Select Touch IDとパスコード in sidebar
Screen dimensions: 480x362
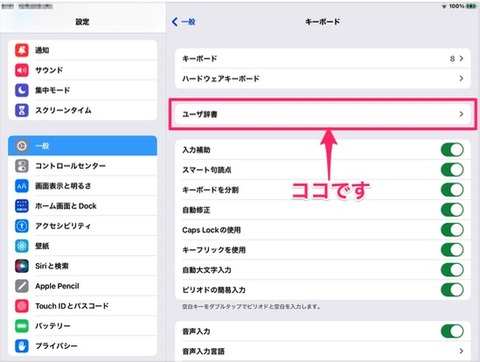[82, 306]
